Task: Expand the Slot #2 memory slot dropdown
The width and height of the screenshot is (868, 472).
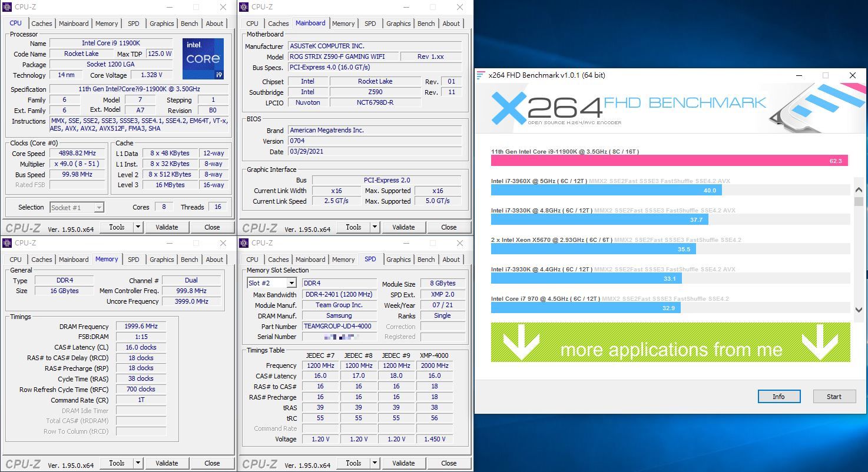Action: point(291,283)
